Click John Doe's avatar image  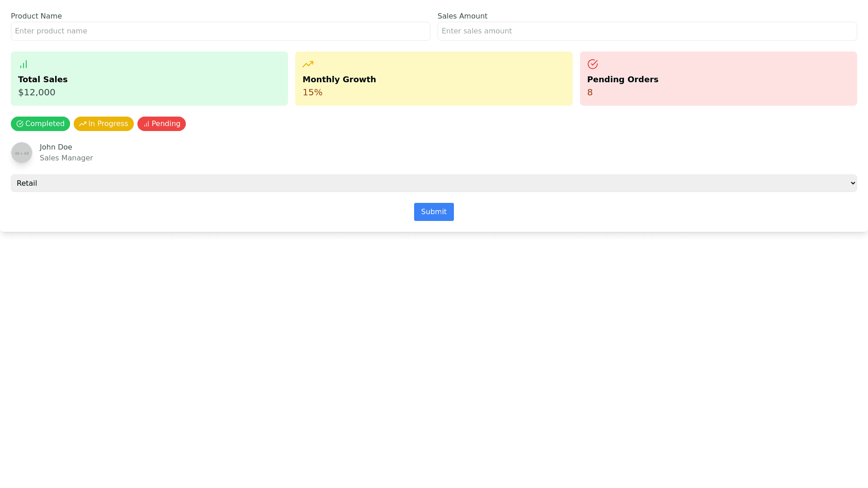pos(22,153)
